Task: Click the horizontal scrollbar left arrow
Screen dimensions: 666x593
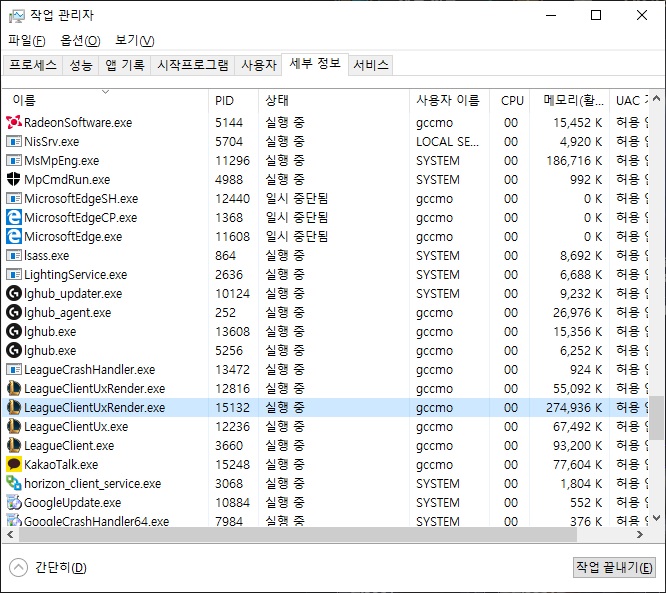Action: coord(10,534)
